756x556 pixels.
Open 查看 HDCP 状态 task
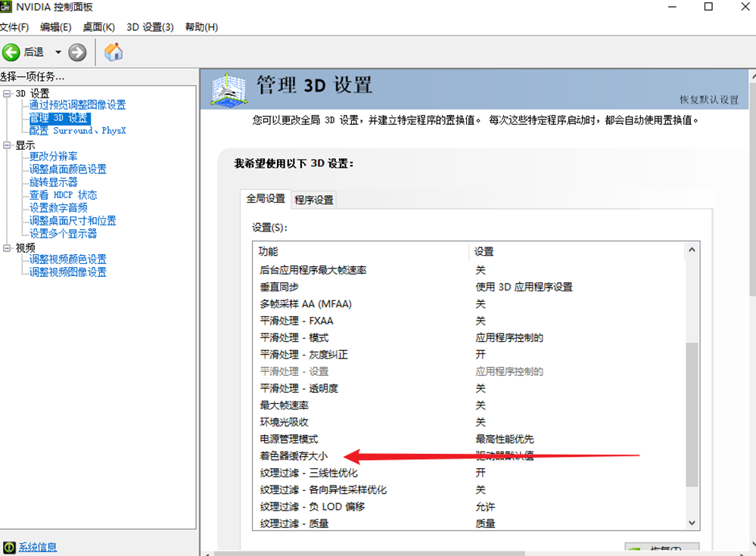pos(63,195)
